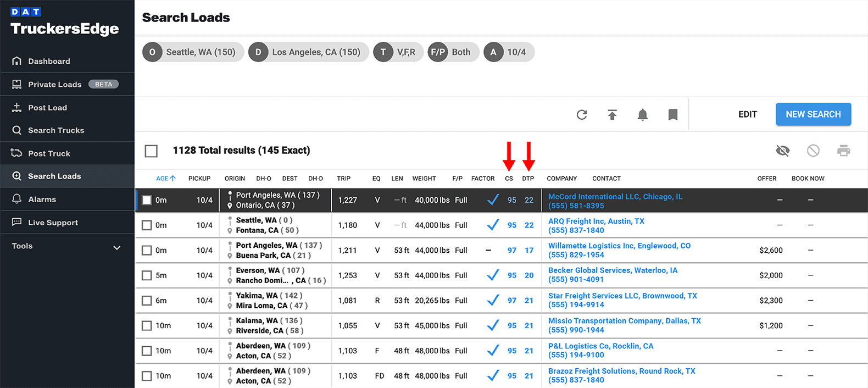Check the Star Freight Services row checkbox
The width and height of the screenshot is (868, 388).
(147, 301)
